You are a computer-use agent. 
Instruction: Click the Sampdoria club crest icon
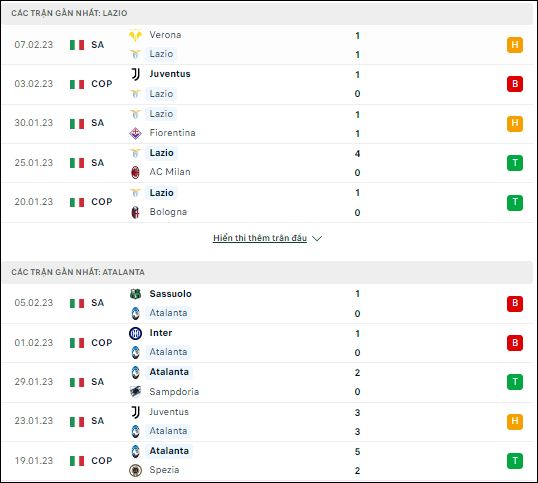point(136,391)
